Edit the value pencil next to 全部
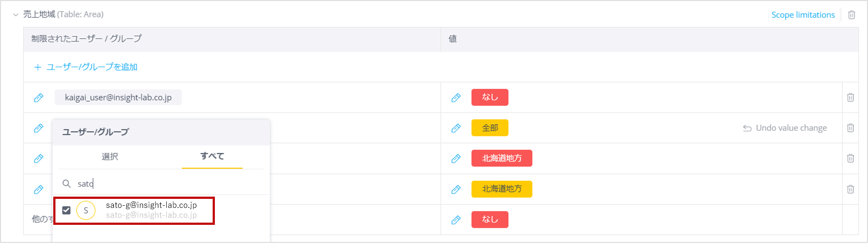Image resolution: width=868 pixels, height=243 pixels. (x=456, y=128)
